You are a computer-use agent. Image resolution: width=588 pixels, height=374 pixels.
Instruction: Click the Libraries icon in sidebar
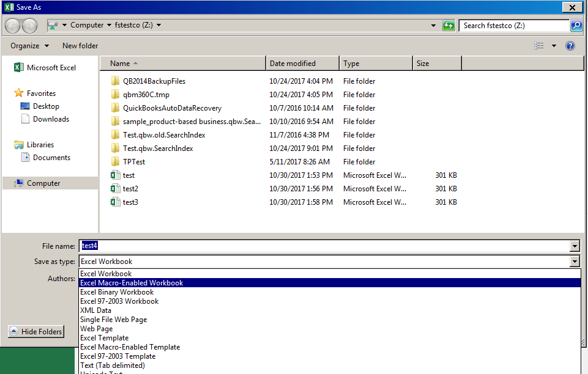[19, 144]
